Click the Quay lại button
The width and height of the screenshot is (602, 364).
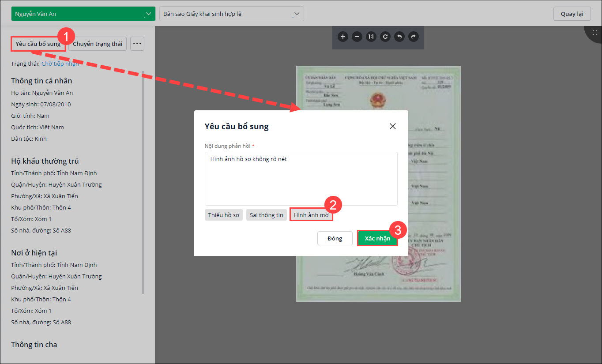(572, 14)
